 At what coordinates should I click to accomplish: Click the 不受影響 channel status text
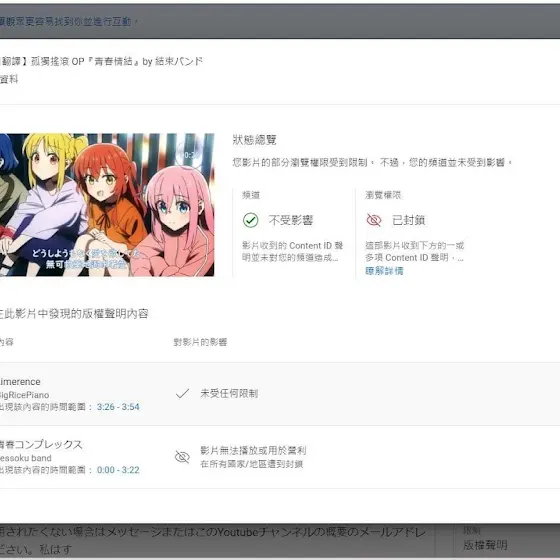(291, 220)
